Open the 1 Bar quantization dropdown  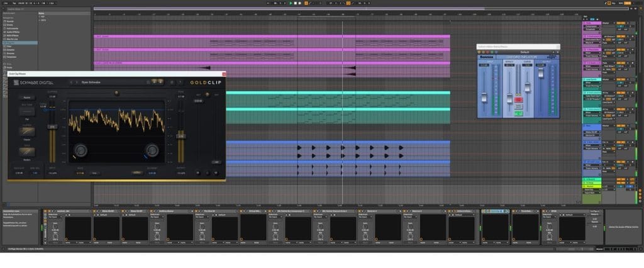(x=53, y=3)
